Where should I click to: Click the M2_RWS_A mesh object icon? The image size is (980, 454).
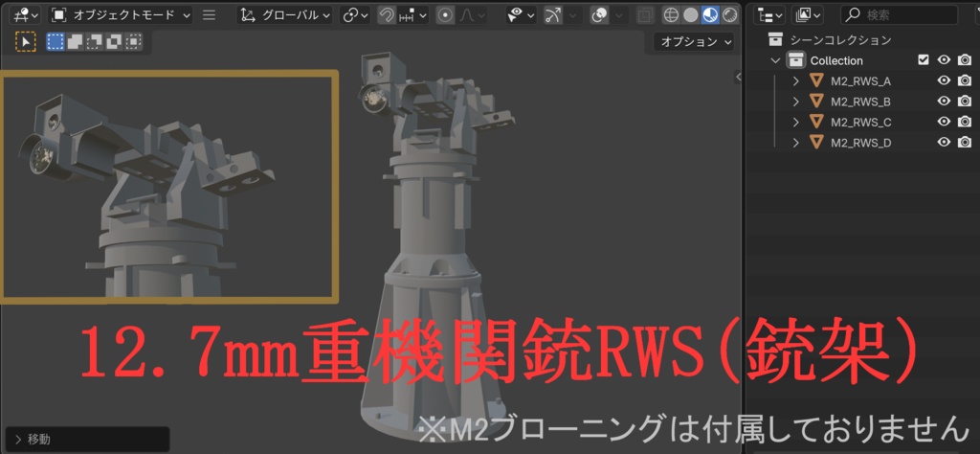click(816, 80)
